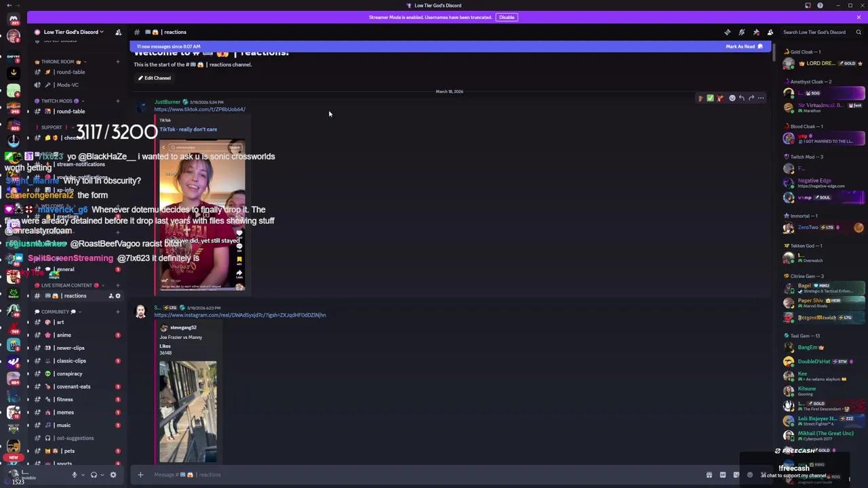The width and height of the screenshot is (868, 488).
Task: Open the Inbox icon in title bar
Action: (x=808, y=5)
